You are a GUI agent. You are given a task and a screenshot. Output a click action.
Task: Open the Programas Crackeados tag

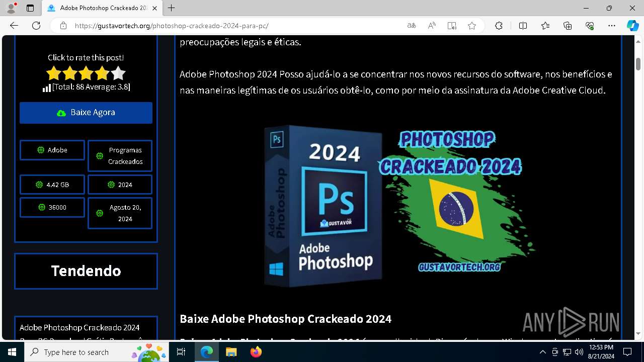120,156
